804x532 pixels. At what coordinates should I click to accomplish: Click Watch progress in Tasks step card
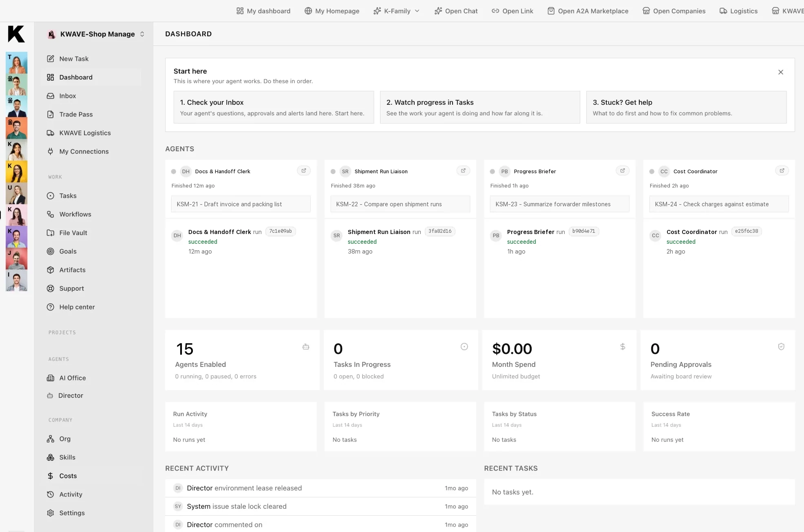[x=480, y=107]
